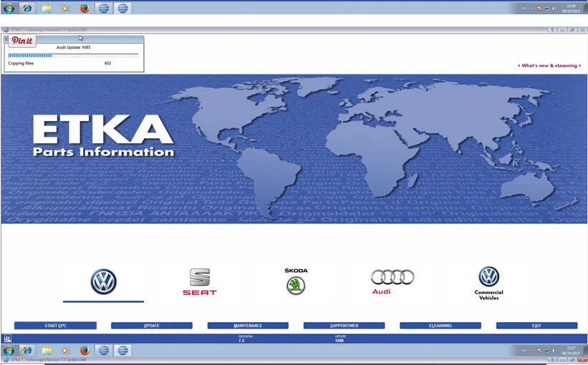
Task: Click the Update 1088 status entry
Action: point(340,339)
